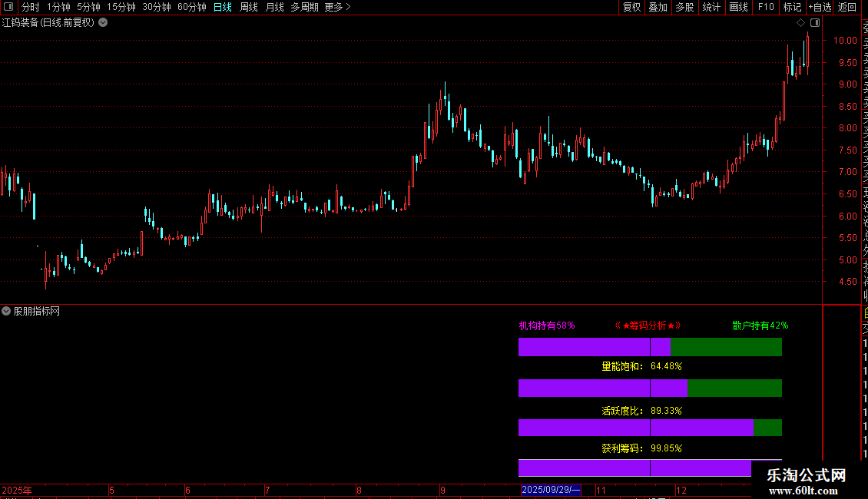Viewport: 868px width, 499px height.
Task: Click the 7.00 price axis label
Action: [847, 171]
